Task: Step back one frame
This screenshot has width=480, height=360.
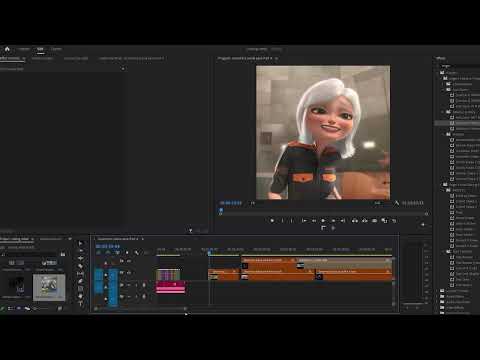Action: point(314,221)
